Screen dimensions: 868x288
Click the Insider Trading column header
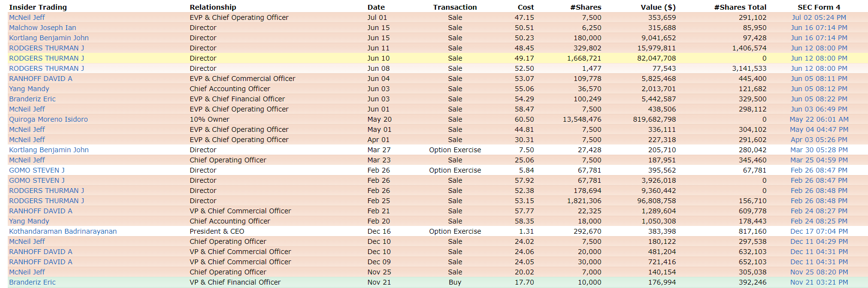pos(38,7)
